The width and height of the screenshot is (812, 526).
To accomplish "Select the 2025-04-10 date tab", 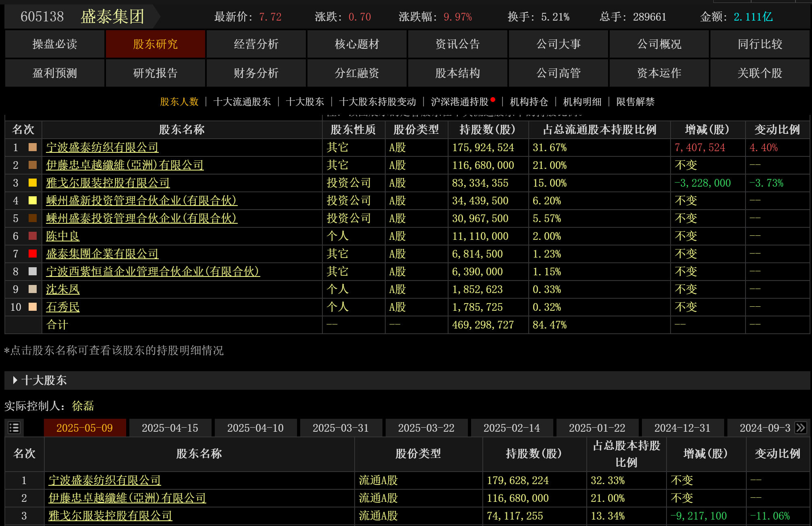I will (255, 428).
